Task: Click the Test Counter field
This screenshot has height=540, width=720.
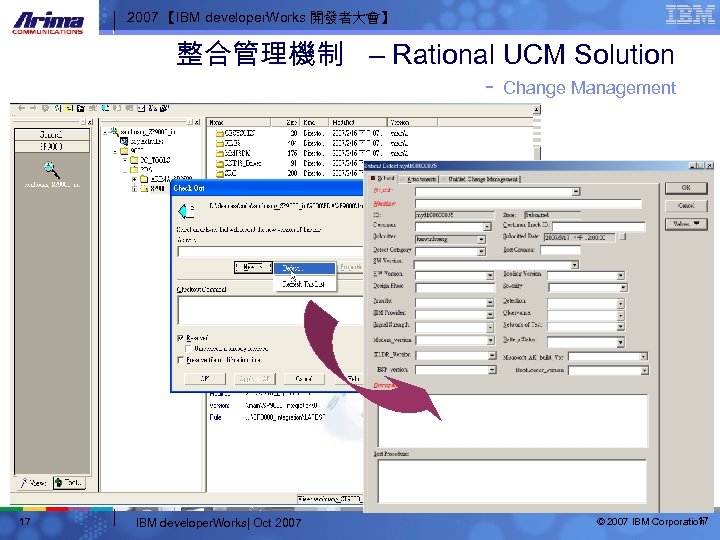Action: click(560, 250)
